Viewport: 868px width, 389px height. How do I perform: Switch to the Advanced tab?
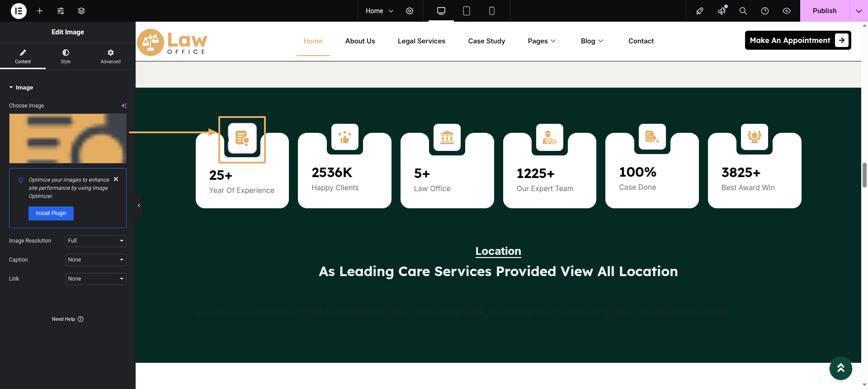coord(110,56)
